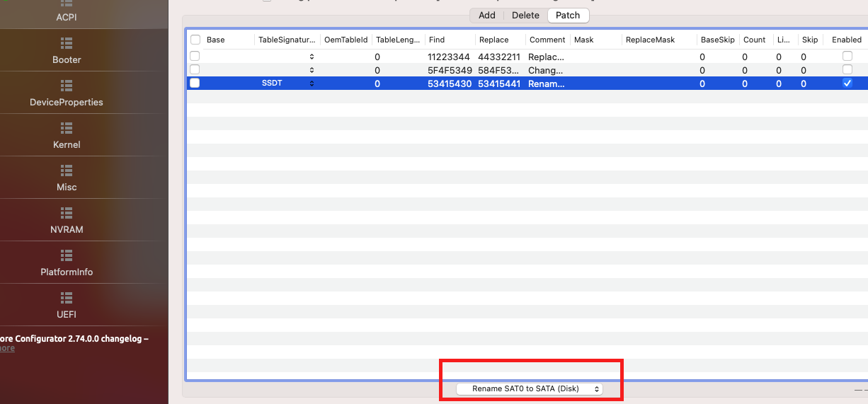The width and height of the screenshot is (868, 404).
Task: Click the Add segment button
Action: [487, 16]
